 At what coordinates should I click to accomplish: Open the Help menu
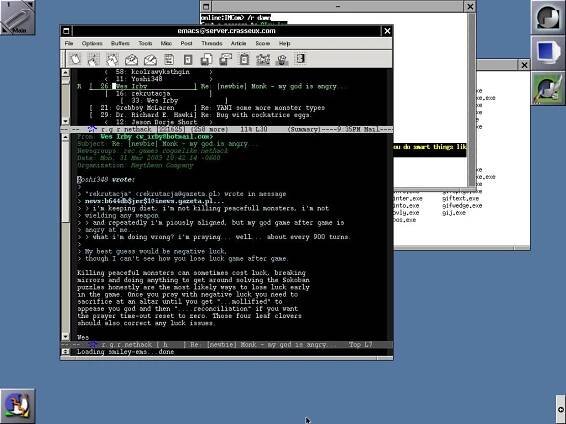[284, 43]
